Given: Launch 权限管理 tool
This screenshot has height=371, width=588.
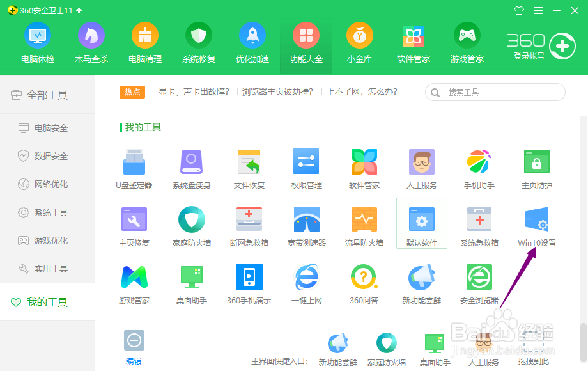Looking at the screenshot, I should coord(306,169).
